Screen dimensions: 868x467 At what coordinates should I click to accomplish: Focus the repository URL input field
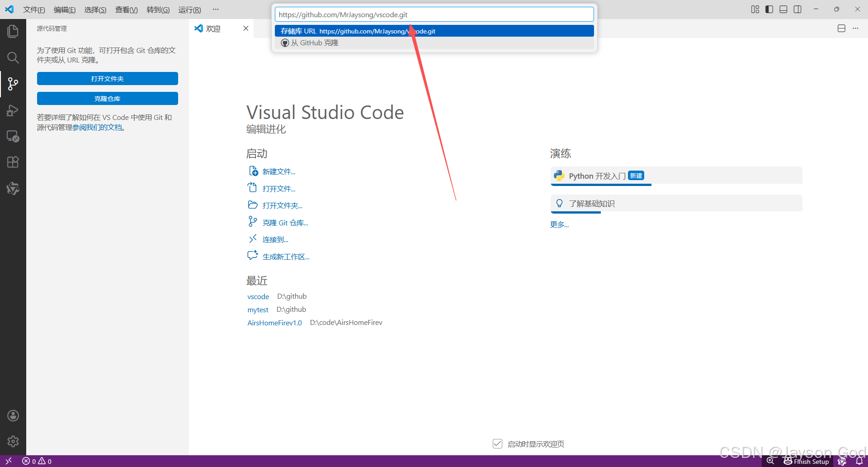[434, 14]
